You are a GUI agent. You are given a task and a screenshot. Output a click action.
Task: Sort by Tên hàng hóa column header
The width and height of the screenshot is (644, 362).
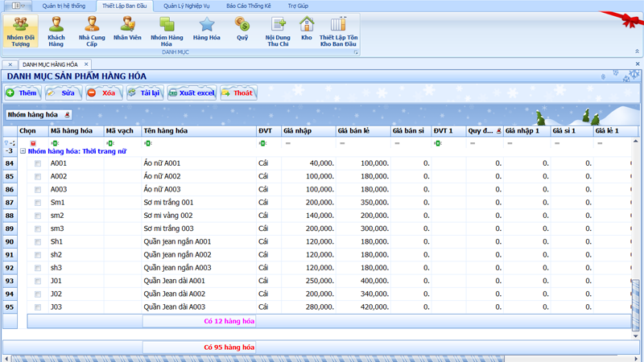(x=199, y=131)
